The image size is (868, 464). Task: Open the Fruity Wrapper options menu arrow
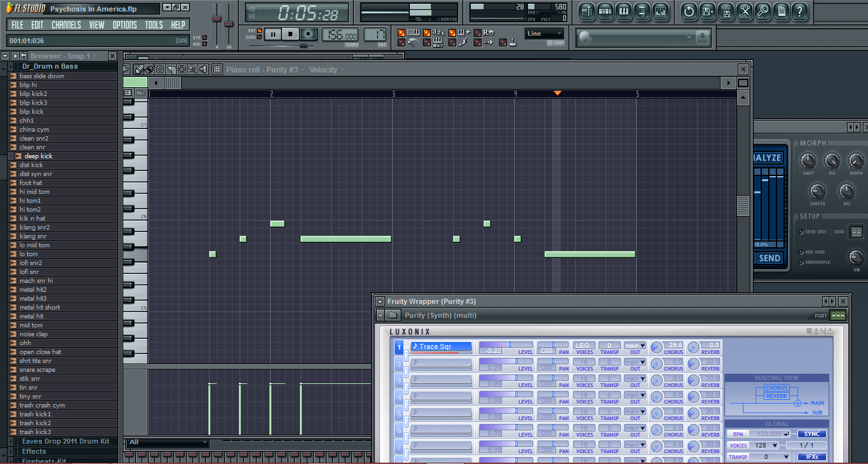[x=380, y=301]
